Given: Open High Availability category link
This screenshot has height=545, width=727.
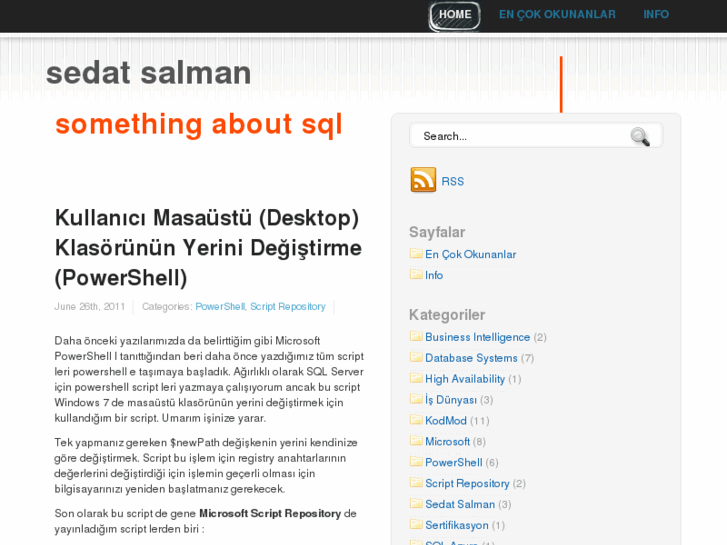Looking at the screenshot, I should click(x=465, y=379).
